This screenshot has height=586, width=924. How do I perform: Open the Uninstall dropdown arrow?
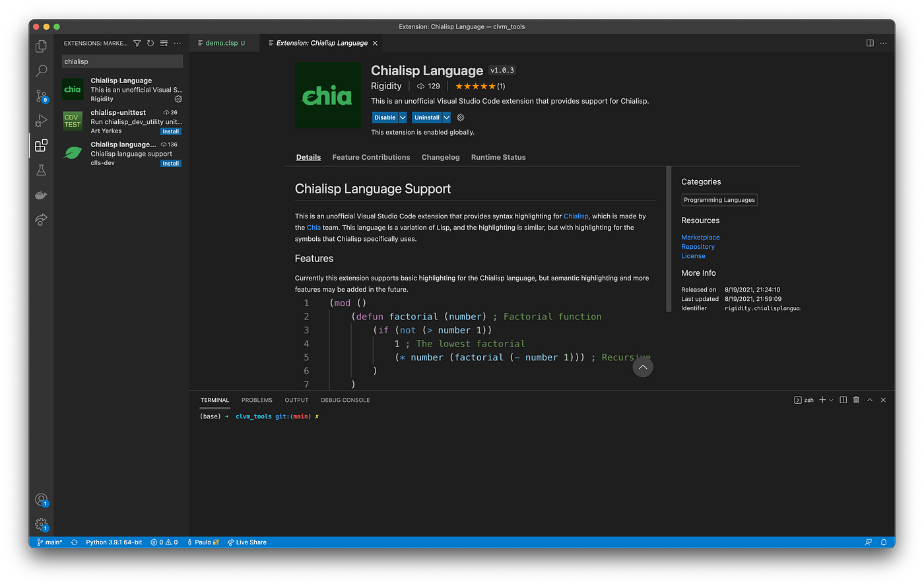click(446, 117)
